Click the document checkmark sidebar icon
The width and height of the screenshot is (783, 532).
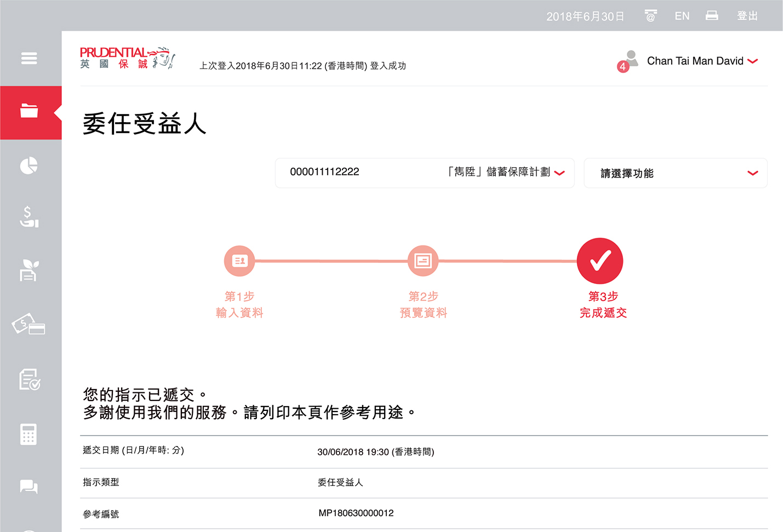click(30, 379)
